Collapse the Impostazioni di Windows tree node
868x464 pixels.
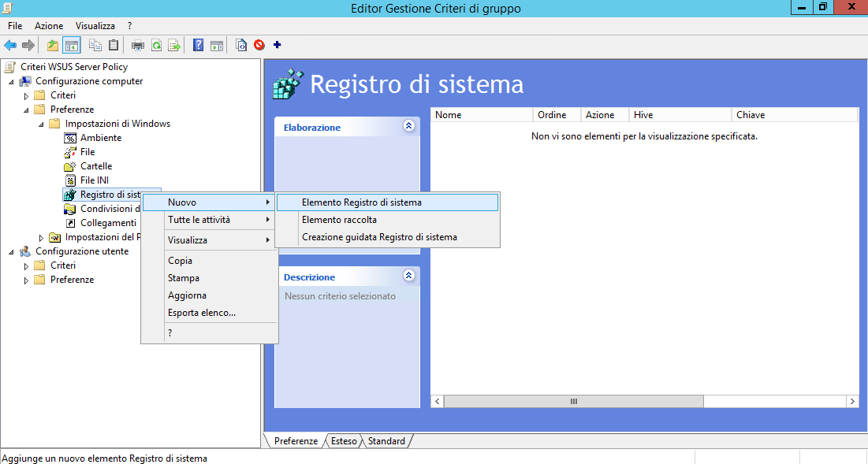(41, 124)
